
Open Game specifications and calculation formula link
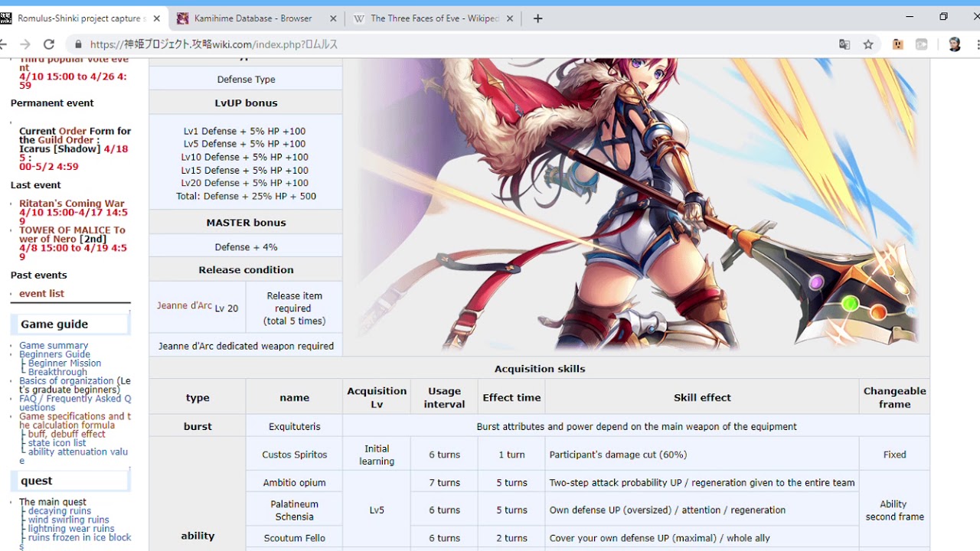click(75, 421)
